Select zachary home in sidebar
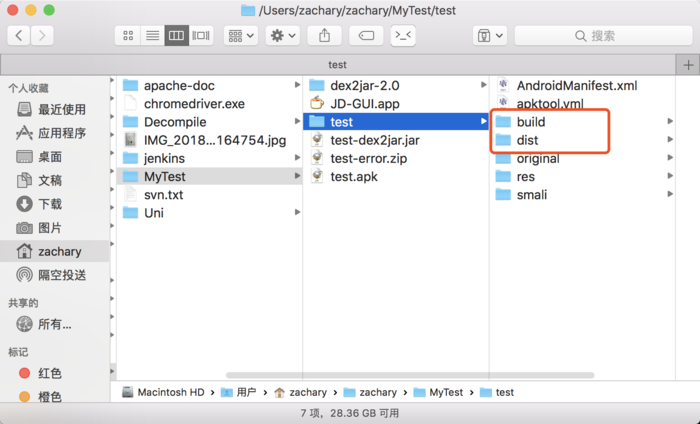The width and height of the screenshot is (700, 424). click(x=54, y=251)
